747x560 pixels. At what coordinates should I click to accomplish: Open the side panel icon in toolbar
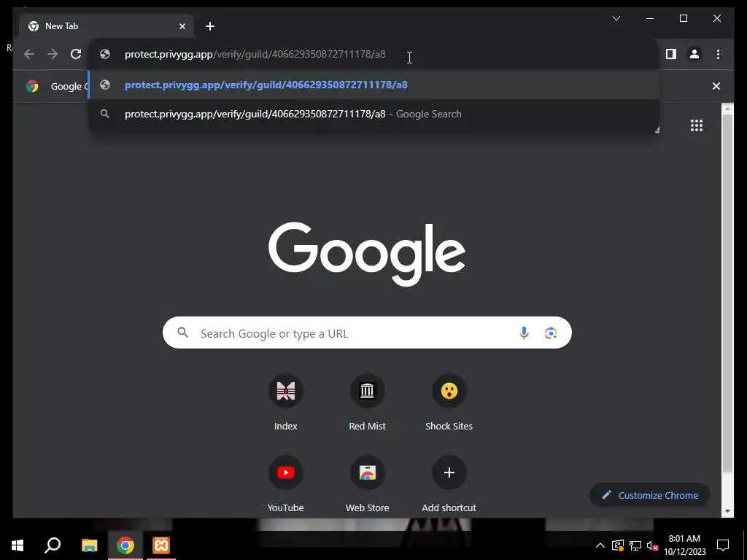671,54
